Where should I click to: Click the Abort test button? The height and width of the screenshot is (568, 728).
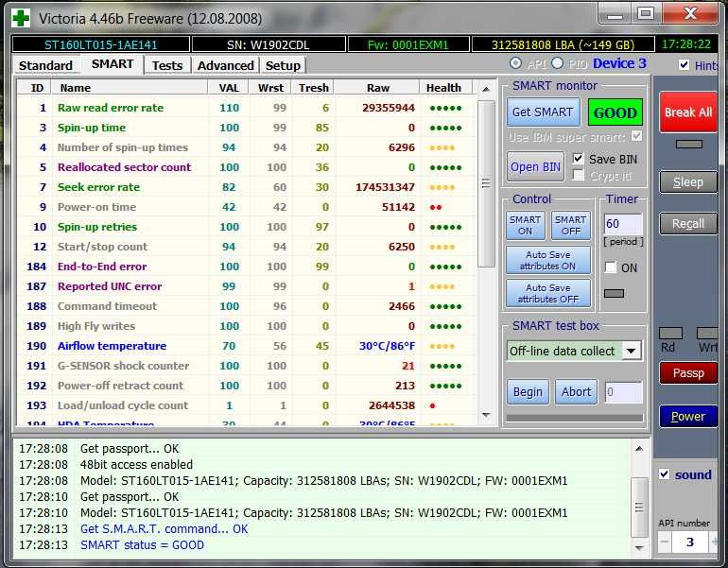(x=576, y=392)
